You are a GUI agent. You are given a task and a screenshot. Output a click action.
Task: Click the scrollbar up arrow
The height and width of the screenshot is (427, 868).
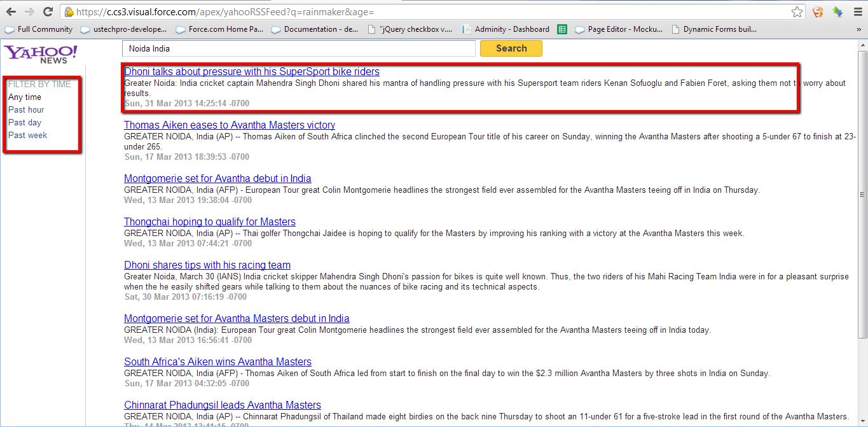point(862,45)
